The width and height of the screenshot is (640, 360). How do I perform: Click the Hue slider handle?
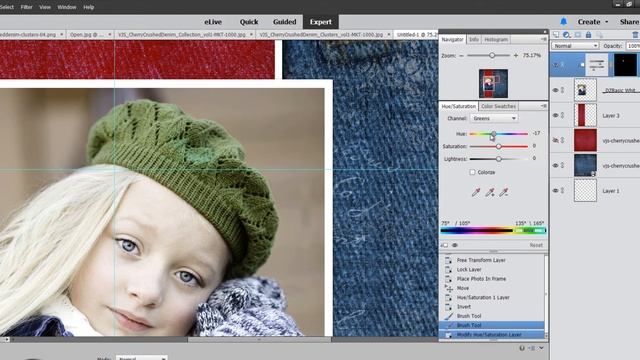[x=494, y=133]
